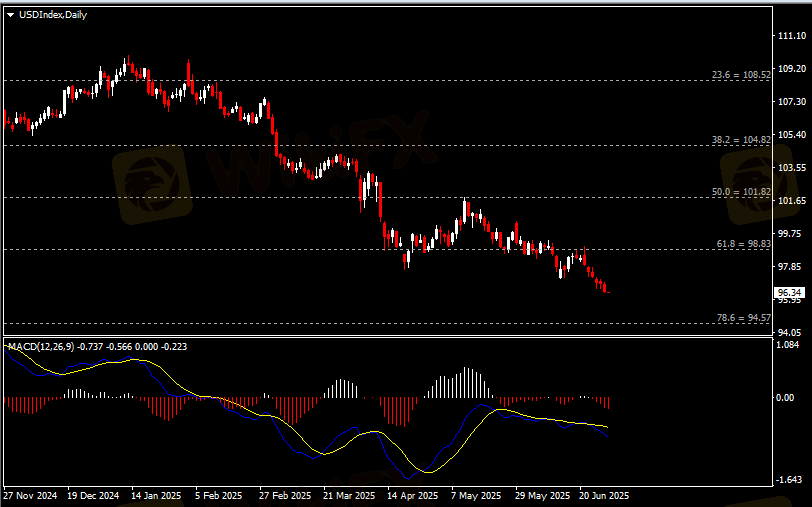Viewport: 812px width, 507px height.
Task: Click the 5 Feb 2025 date label
Action: point(218,496)
